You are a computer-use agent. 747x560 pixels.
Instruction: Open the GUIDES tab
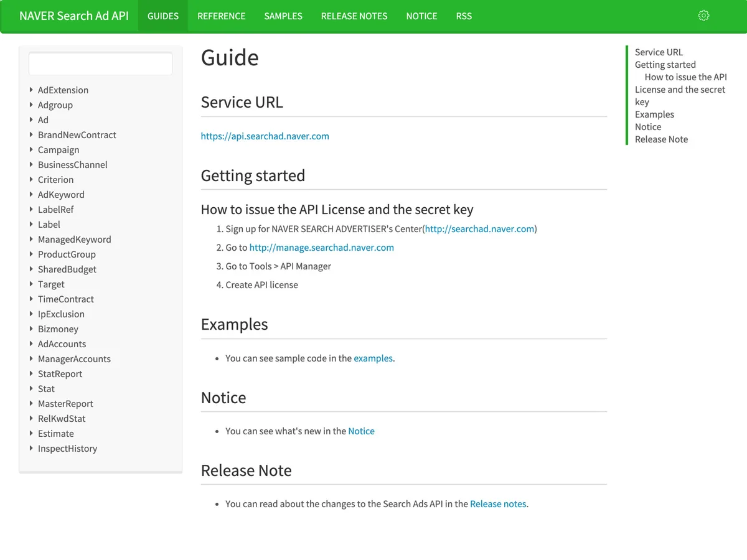163,16
